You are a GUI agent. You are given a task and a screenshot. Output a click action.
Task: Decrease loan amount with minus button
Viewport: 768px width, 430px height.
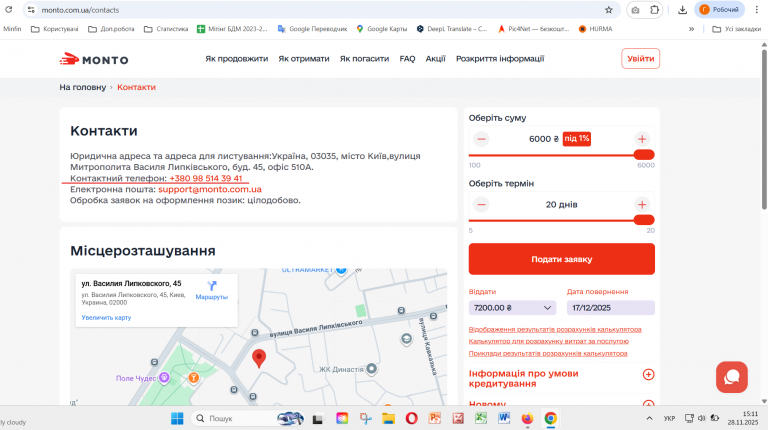(x=481, y=139)
